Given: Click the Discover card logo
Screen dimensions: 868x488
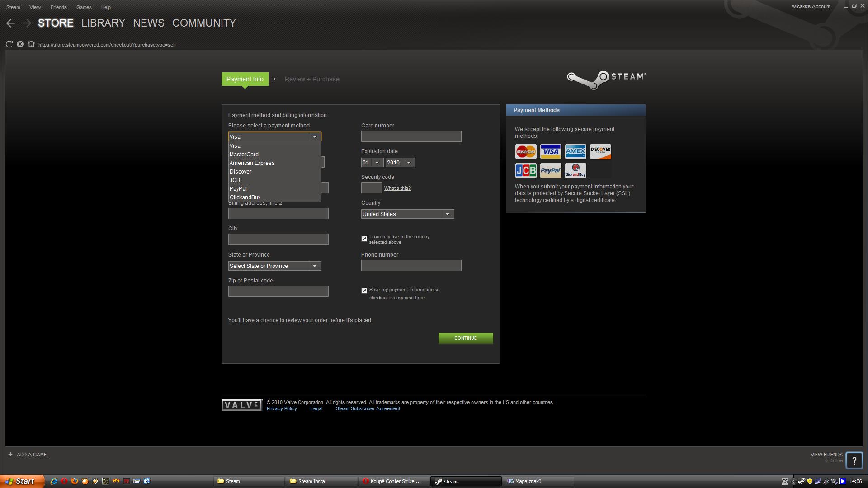Looking at the screenshot, I should (x=600, y=152).
